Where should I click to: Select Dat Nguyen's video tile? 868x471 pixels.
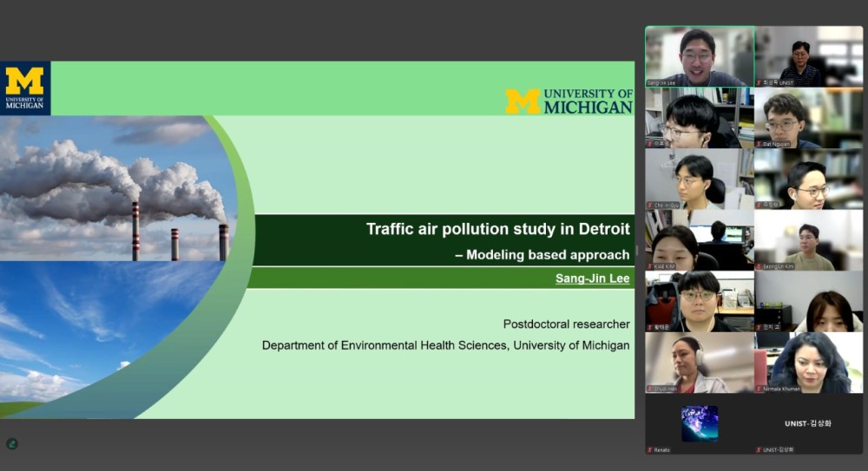point(808,117)
